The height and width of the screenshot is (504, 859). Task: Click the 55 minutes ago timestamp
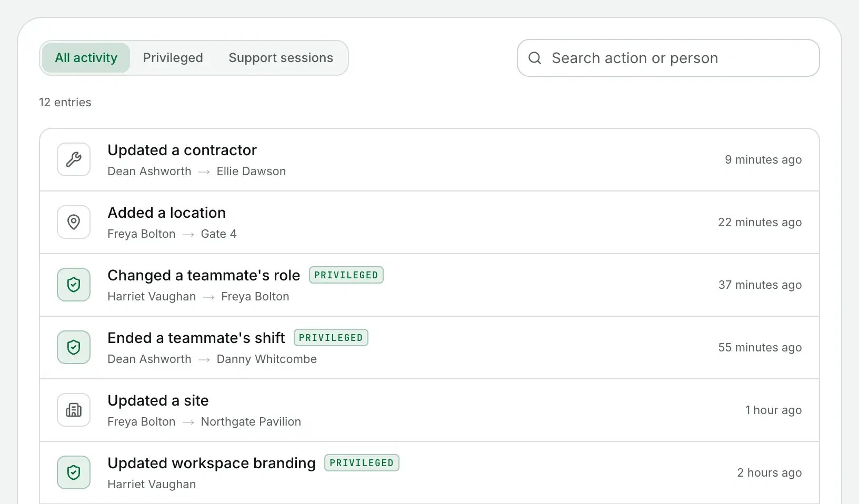[x=760, y=347]
